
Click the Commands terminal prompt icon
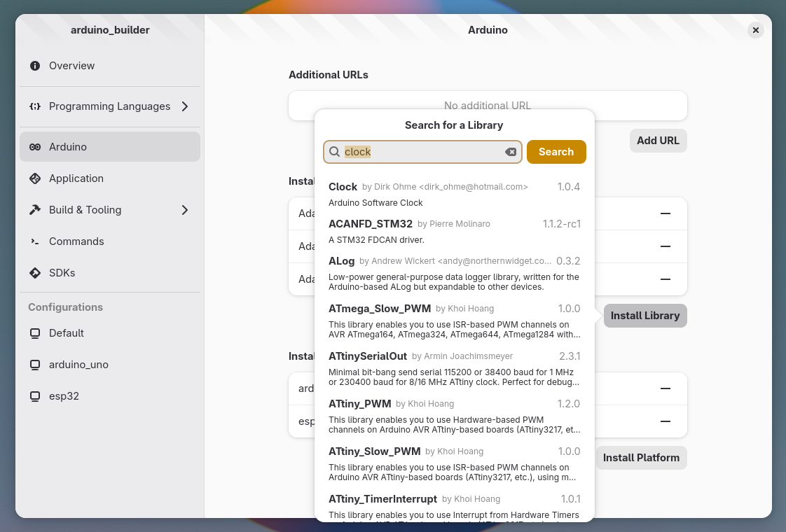click(x=34, y=241)
